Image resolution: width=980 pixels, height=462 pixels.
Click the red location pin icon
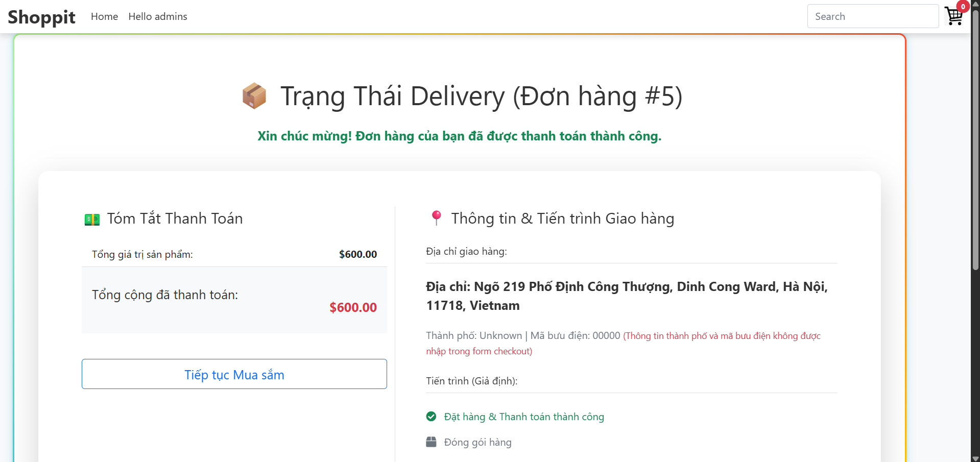(436, 218)
